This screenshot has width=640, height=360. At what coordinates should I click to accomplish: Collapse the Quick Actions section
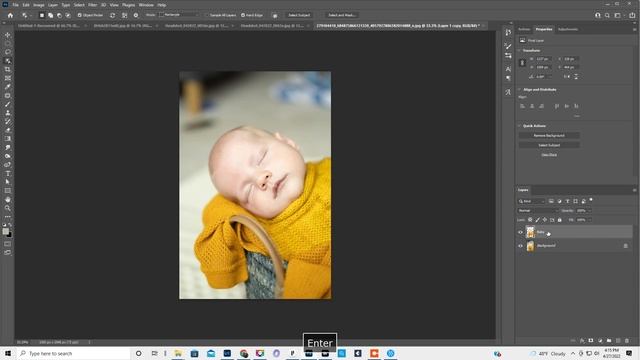(520, 126)
